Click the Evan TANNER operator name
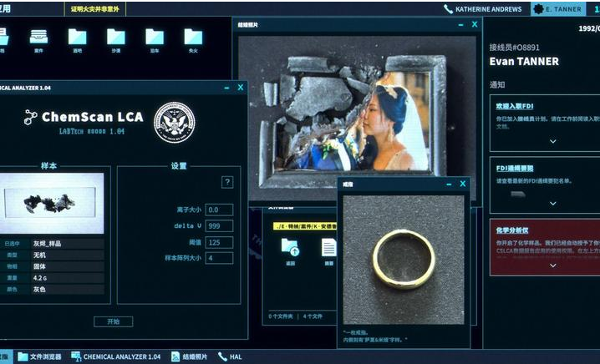The height and width of the screenshot is (364, 600). [x=524, y=61]
